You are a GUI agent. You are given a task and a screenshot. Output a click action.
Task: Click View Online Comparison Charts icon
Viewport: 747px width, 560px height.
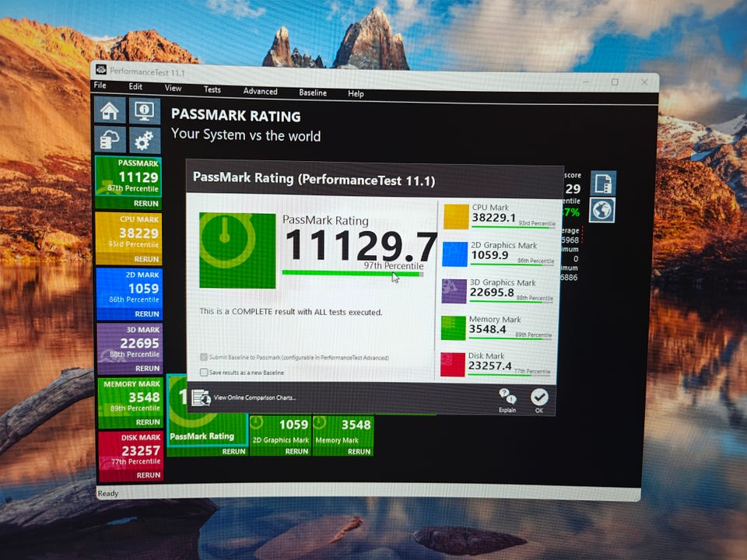pyautogui.click(x=201, y=397)
